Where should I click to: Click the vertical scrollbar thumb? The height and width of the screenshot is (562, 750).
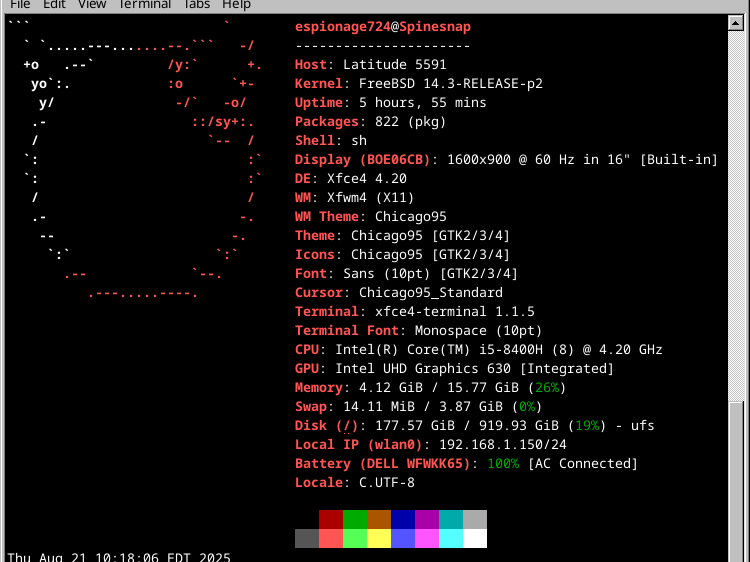(x=736, y=482)
